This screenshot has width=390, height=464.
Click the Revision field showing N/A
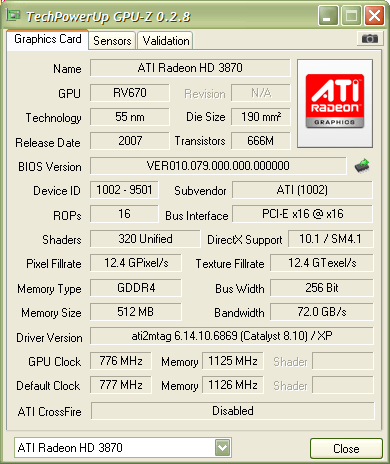click(x=261, y=93)
